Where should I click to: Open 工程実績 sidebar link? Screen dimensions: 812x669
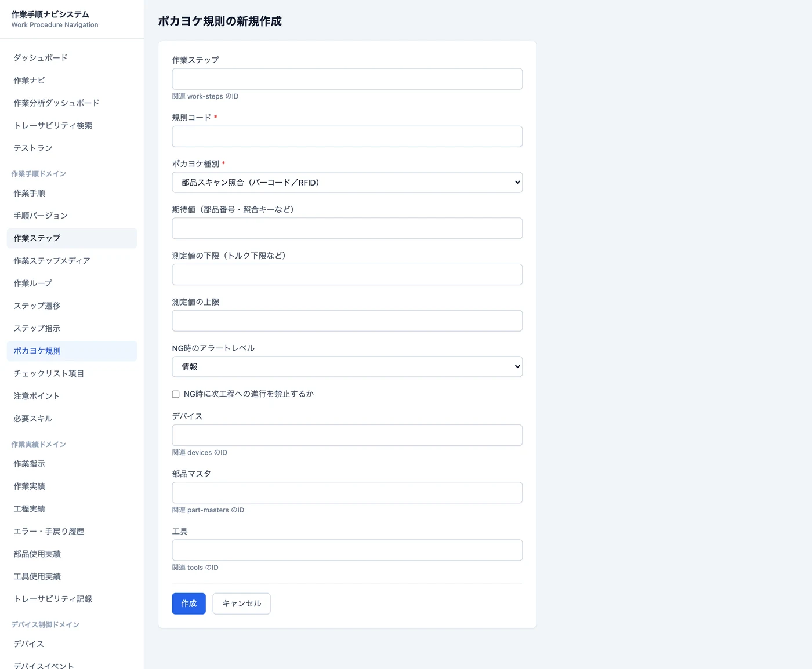72,509
